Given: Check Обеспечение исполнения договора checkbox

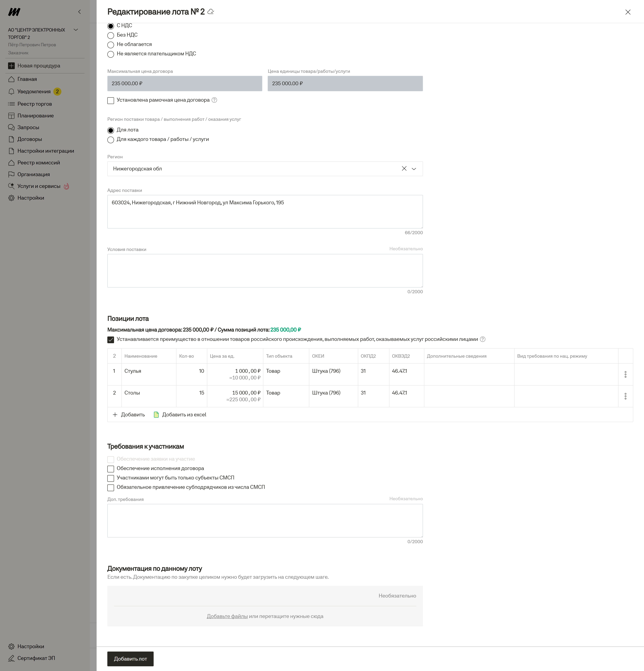Looking at the screenshot, I should pos(111,469).
